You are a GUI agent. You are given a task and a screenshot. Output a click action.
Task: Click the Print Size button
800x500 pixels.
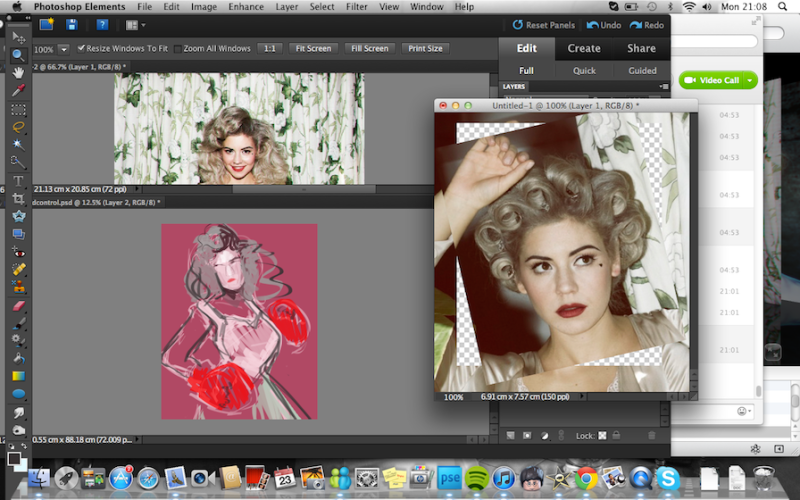point(426,48)
